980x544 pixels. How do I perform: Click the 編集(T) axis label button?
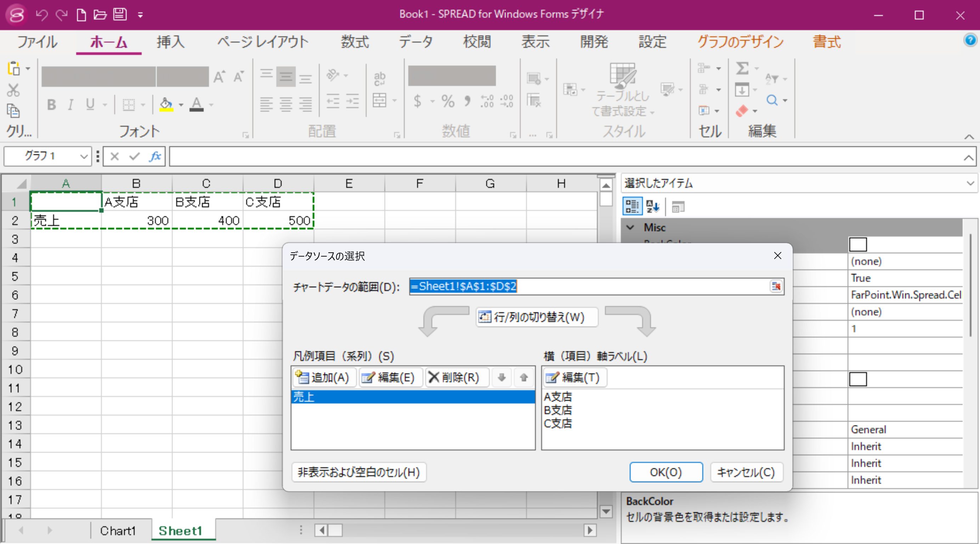coord(574,377)
